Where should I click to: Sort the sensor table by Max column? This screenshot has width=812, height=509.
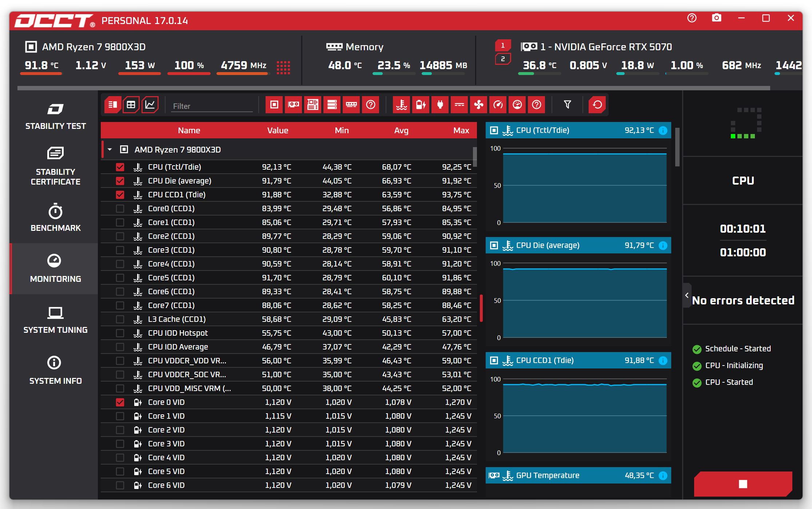tap(461, 130)
